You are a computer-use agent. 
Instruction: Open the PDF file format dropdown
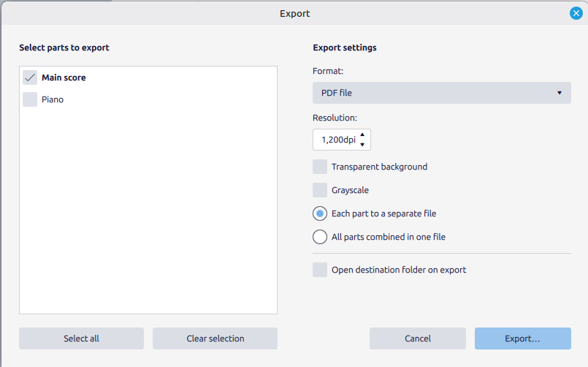442,93
